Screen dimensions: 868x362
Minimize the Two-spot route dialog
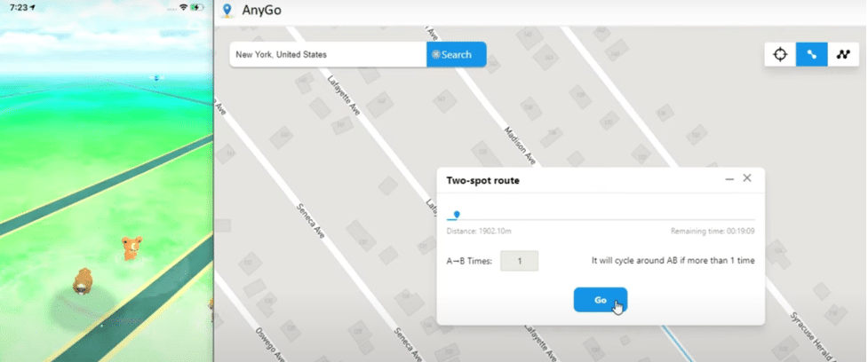[729, 179]
